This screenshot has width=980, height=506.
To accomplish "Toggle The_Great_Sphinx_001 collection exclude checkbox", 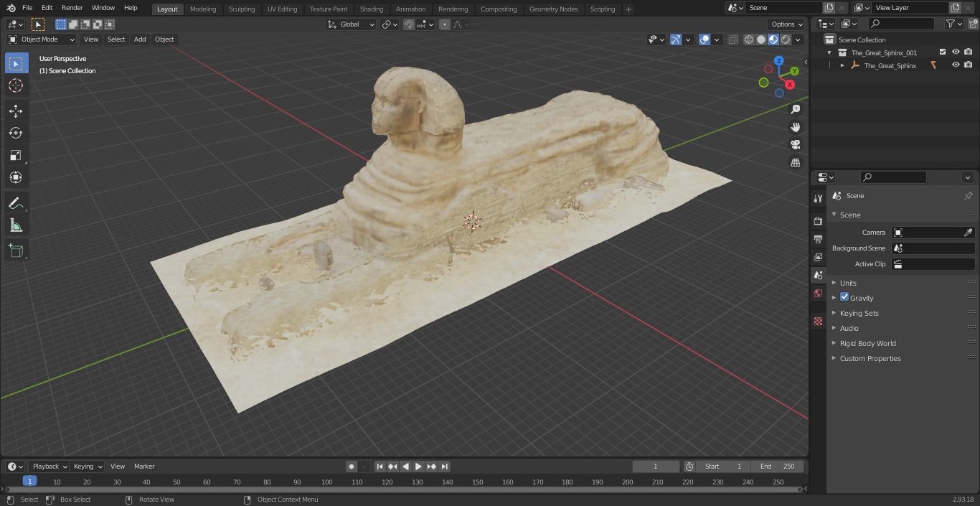I will 943,52.
